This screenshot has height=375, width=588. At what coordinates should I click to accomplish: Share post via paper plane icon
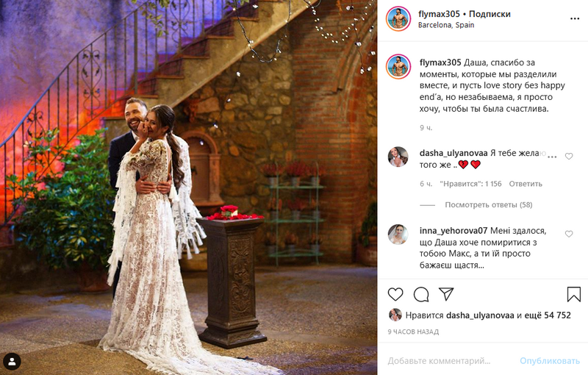(x=446, y=294)
